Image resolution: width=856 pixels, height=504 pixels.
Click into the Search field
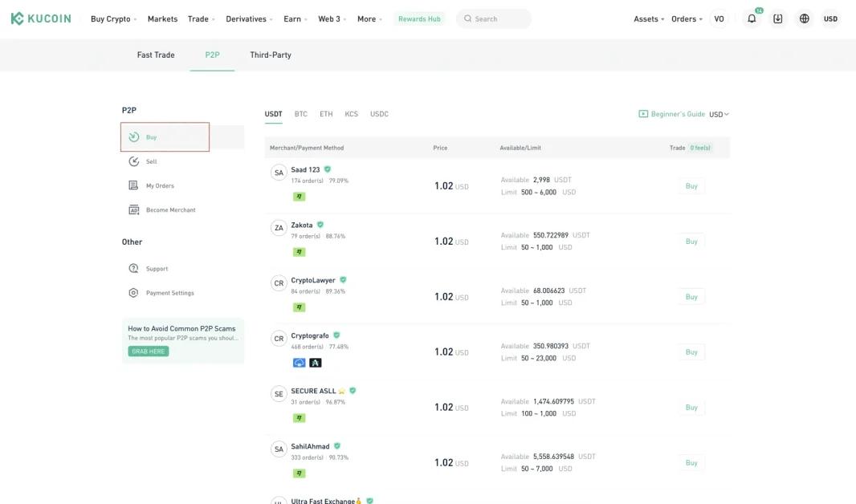click(494, 18)
